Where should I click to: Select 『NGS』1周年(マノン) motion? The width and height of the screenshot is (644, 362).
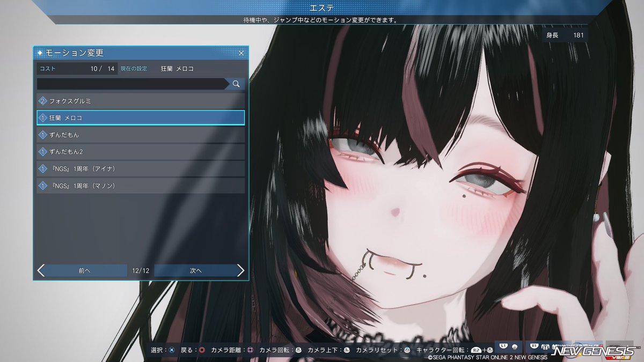tap(141, 186)
